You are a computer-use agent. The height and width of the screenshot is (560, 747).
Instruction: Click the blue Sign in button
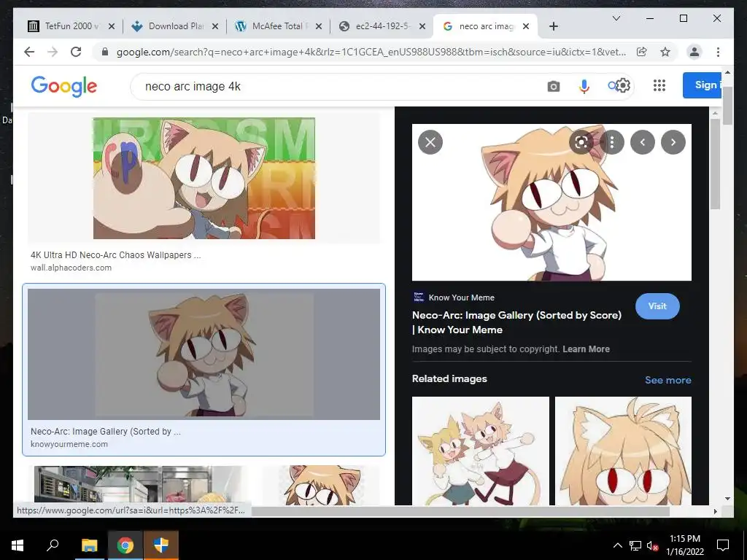[703, 85]
